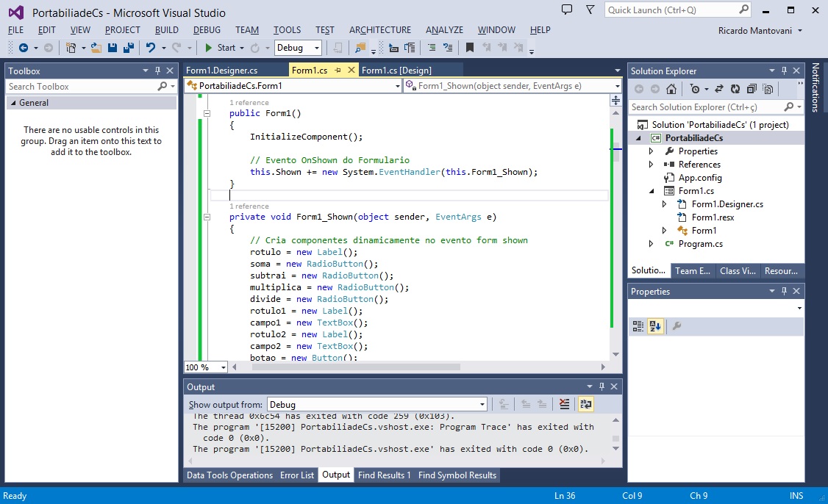Click the Home icon in Solution Explorer

coord(671,89)
